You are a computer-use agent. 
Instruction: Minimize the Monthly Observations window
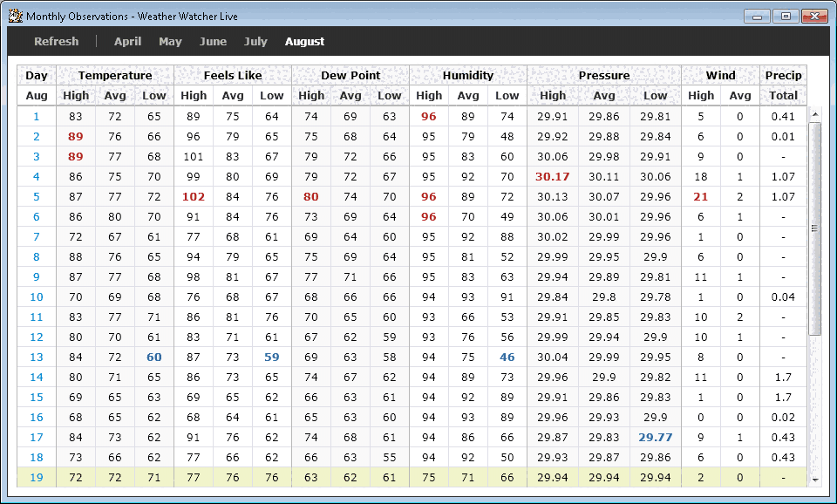coord(757,16)
